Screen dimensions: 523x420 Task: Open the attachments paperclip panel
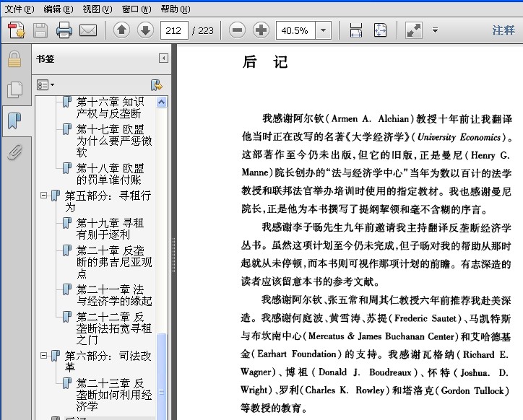[x=14, y=152]
